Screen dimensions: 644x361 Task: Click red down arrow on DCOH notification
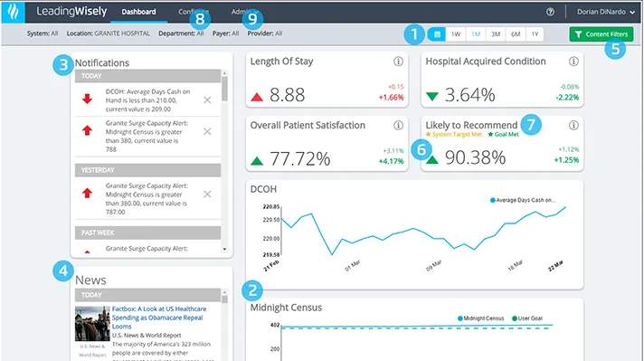coord(87,99)
